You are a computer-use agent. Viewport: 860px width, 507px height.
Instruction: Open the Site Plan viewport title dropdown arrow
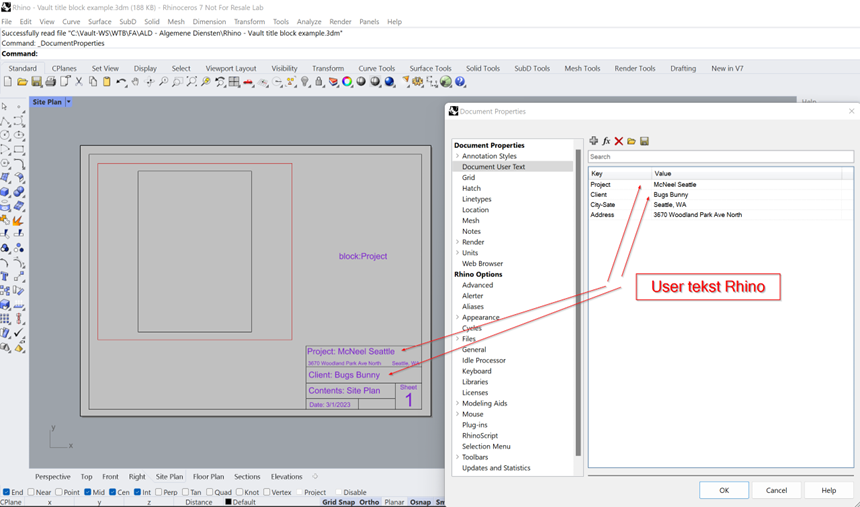pos(69,102)
